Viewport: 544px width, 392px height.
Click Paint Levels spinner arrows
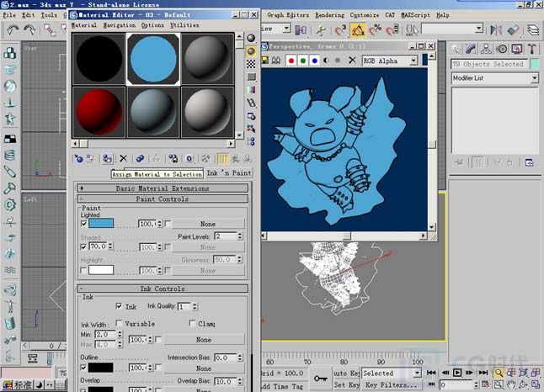240,236
